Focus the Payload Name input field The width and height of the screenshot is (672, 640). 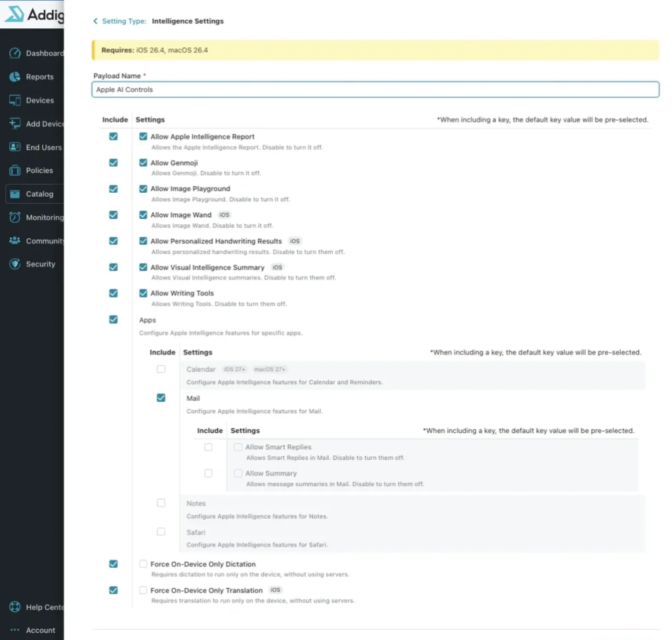[375, 90]
